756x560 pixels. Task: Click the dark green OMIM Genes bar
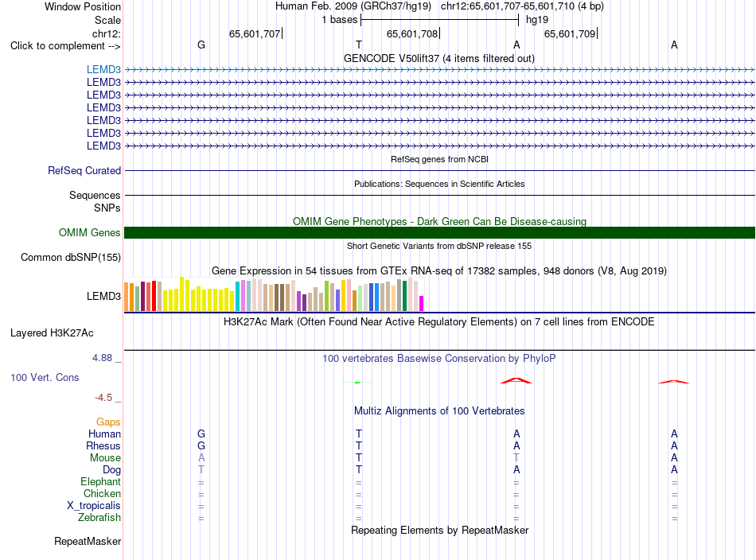click(x=439, y=233)
